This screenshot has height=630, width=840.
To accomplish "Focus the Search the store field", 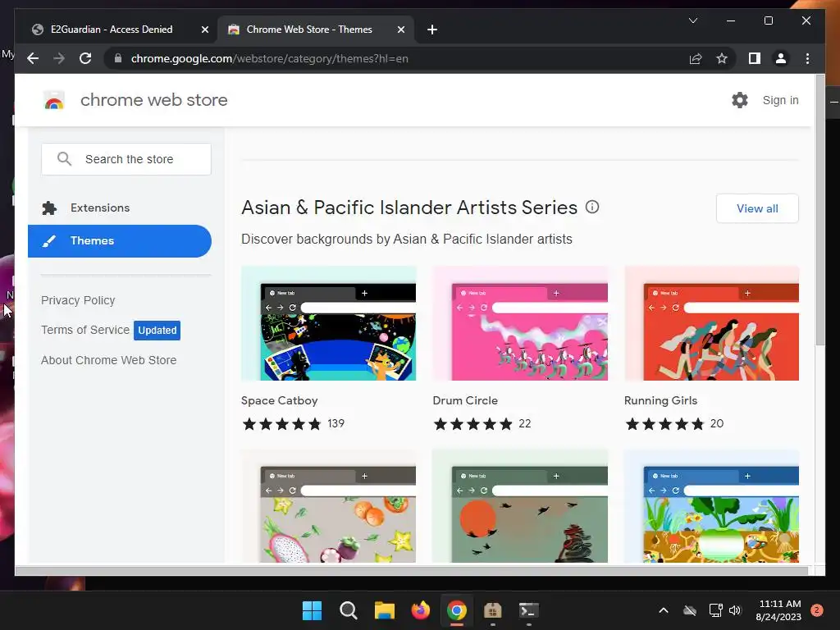I will (126, 159).
